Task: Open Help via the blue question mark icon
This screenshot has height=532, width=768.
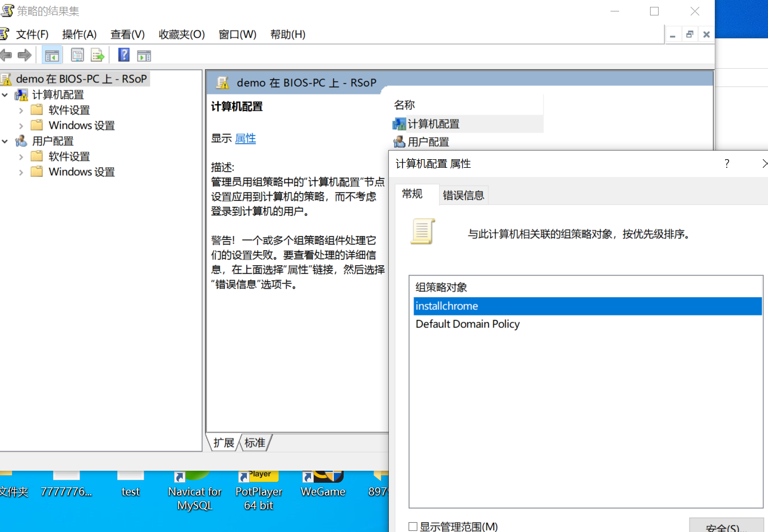Action: pyautogui.click(x=124, y=56)
